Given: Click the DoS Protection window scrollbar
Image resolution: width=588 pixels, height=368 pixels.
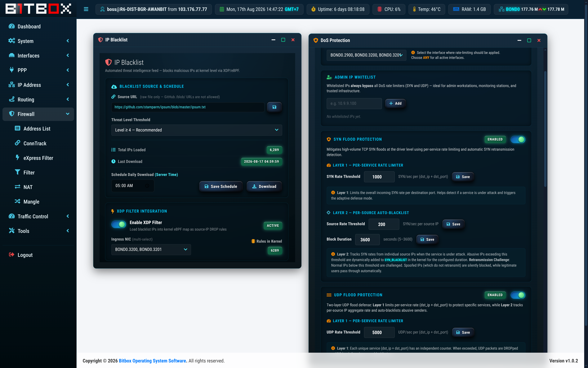Looking at the screenshot, I should 545,129.
